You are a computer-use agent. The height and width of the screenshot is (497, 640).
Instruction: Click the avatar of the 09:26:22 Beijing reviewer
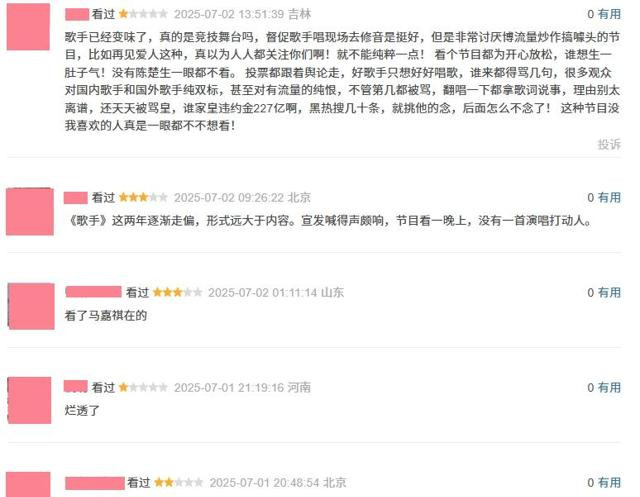[30, 211]
